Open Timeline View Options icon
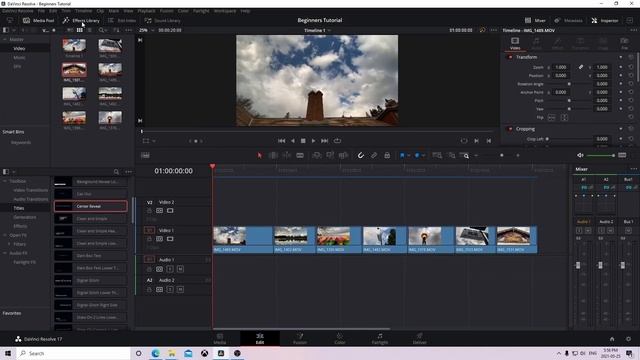This screenshot has width=640, height=360. coord(145,156)
